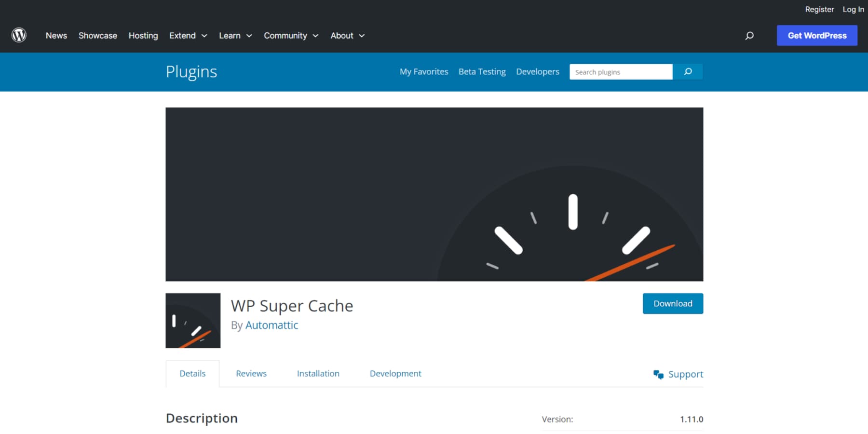Open the Learn dropdown
The image size is (868, 434).
(235, 35)
